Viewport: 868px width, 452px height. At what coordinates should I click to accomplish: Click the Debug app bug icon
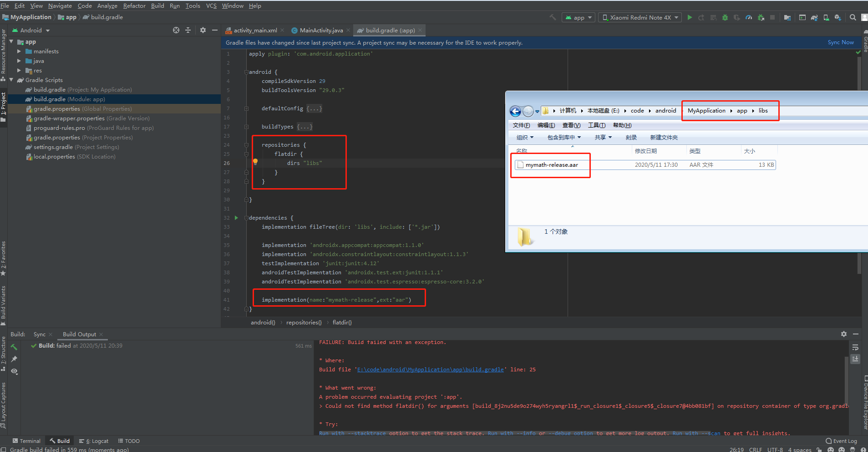click(725, 18)
